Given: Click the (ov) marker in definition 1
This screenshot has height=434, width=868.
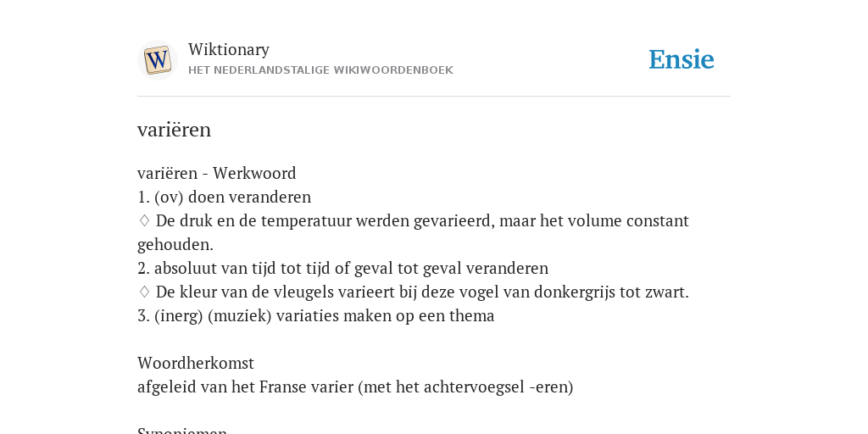Looking at the screenshot, I should [169, 197].
